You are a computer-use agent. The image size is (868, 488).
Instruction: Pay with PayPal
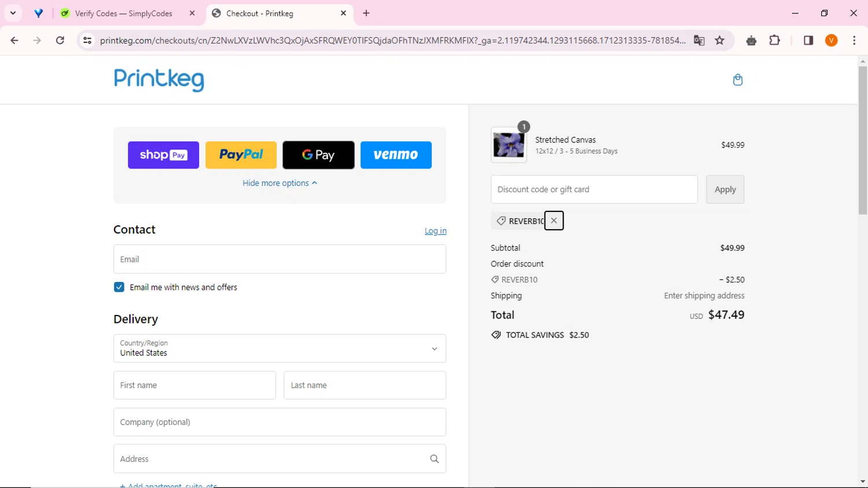[241, 155]
